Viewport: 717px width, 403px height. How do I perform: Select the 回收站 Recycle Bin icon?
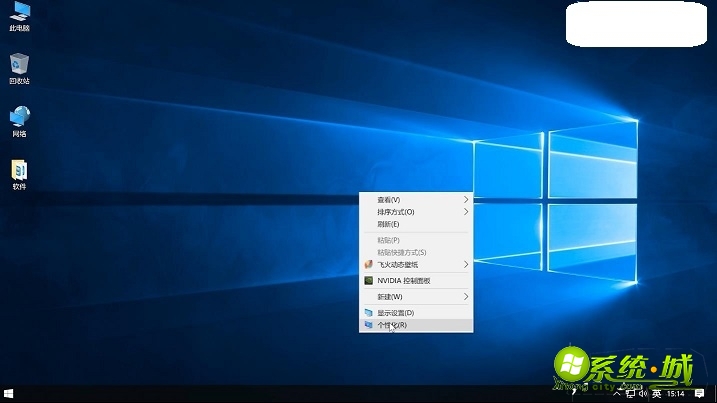pyautogui.click(x=19, y=69)
